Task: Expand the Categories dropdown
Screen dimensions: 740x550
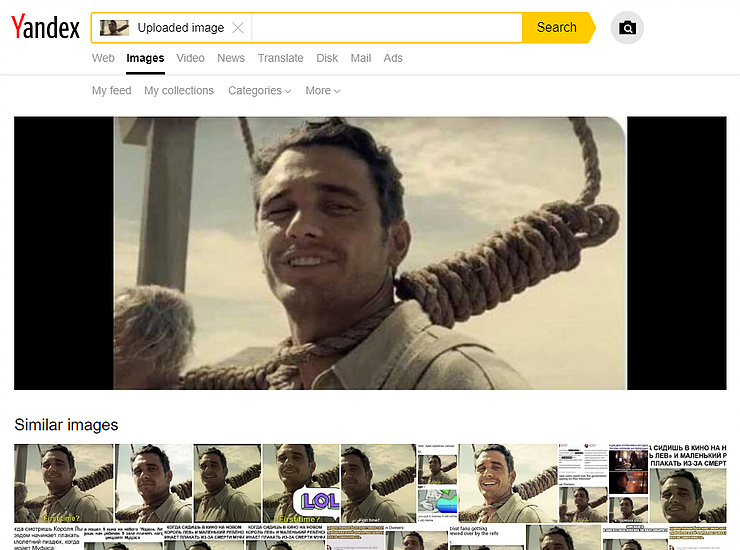Action: (259, 91)
